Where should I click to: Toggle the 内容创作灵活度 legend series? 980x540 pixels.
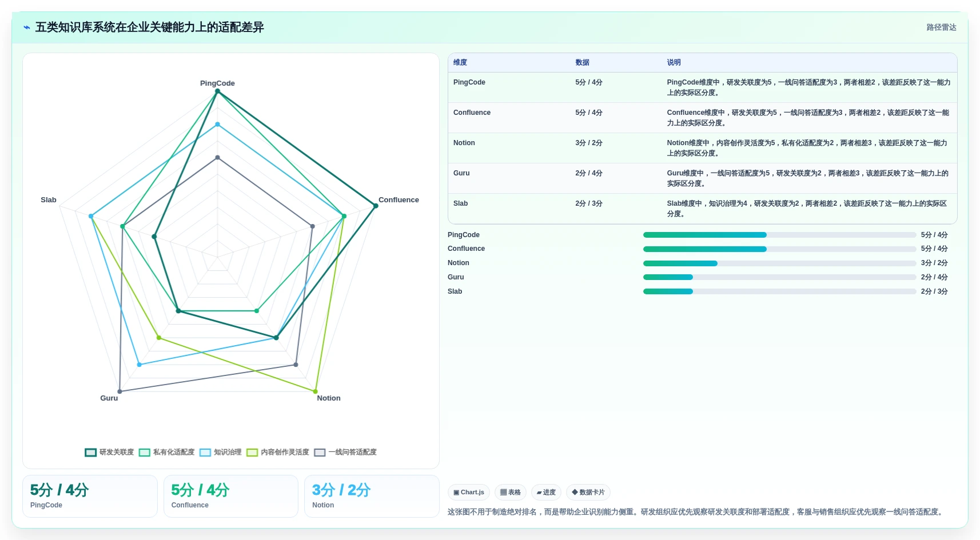click(278, 452)
